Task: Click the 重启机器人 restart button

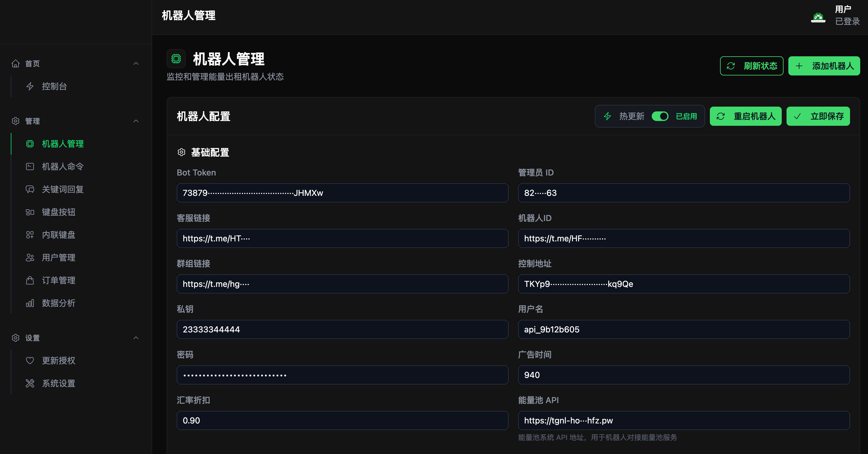Action: tap(745, 116)
